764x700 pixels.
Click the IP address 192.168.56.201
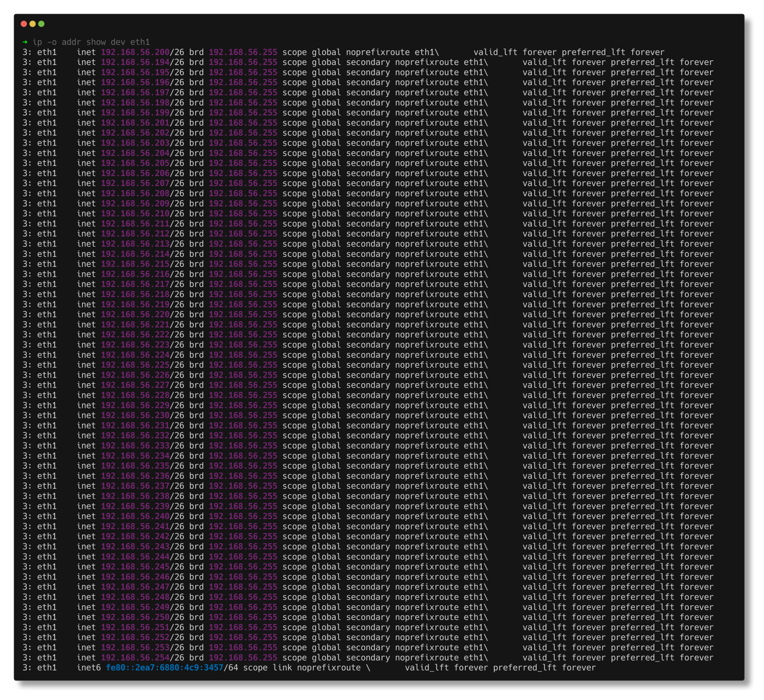(135, 123)
